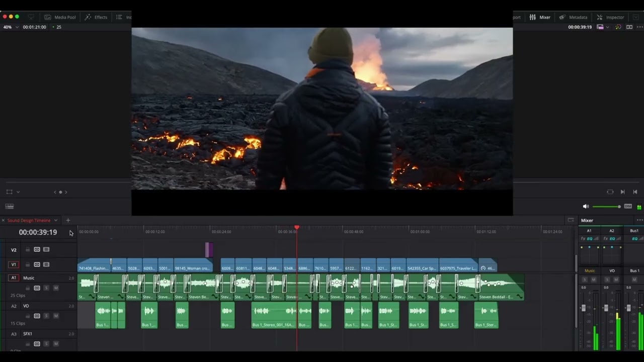Toggle the Mixer panel button
This screenshot has width=644, height=362.
pos(540,17)
